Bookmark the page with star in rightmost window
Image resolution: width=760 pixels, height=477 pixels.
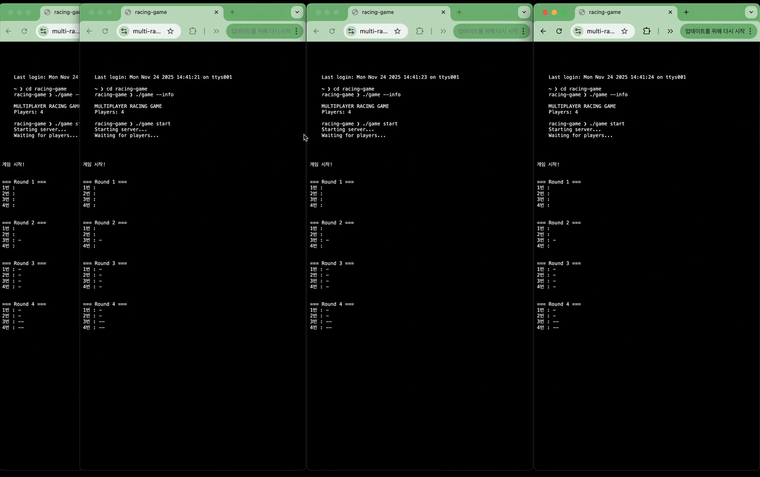tap(624, 31)
